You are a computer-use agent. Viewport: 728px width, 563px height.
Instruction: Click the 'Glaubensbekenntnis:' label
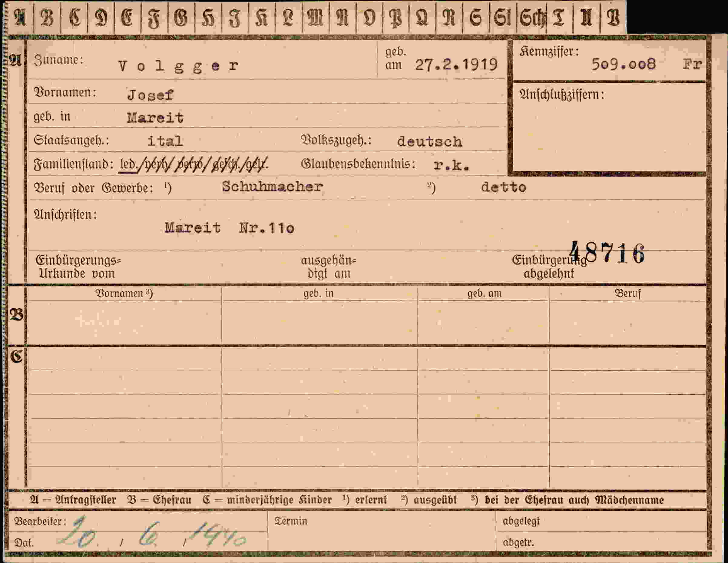click(359, 164)
